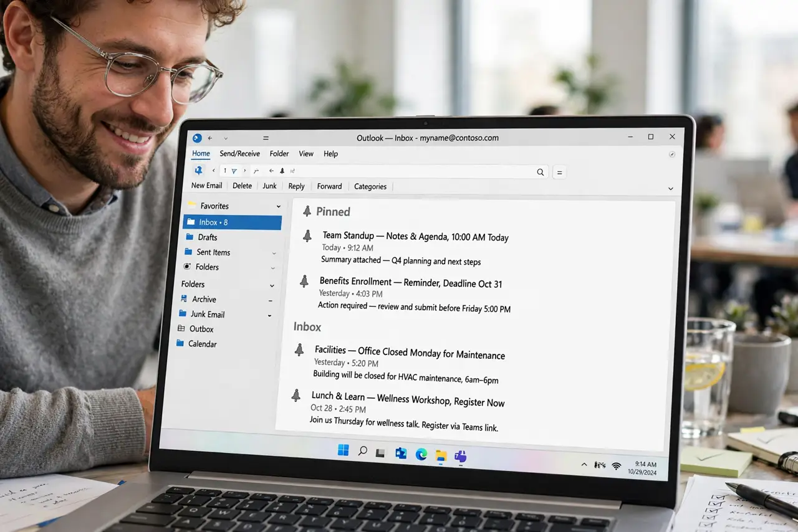Click the Reply button
Viewport: 798px width, 532px height.
coord(296,186)
